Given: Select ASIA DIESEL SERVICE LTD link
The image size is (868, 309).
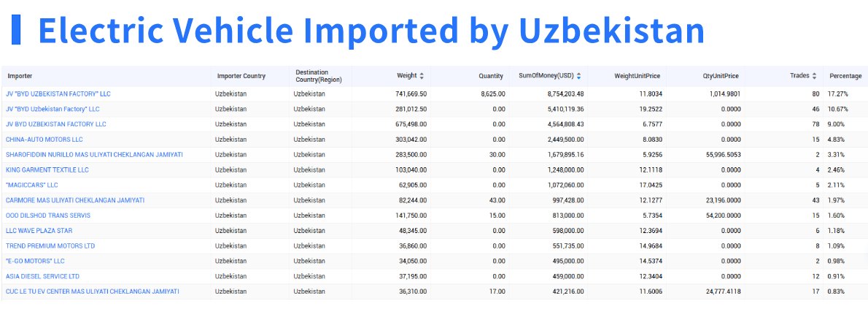Looking at the screenshot, I should [43, 277].
